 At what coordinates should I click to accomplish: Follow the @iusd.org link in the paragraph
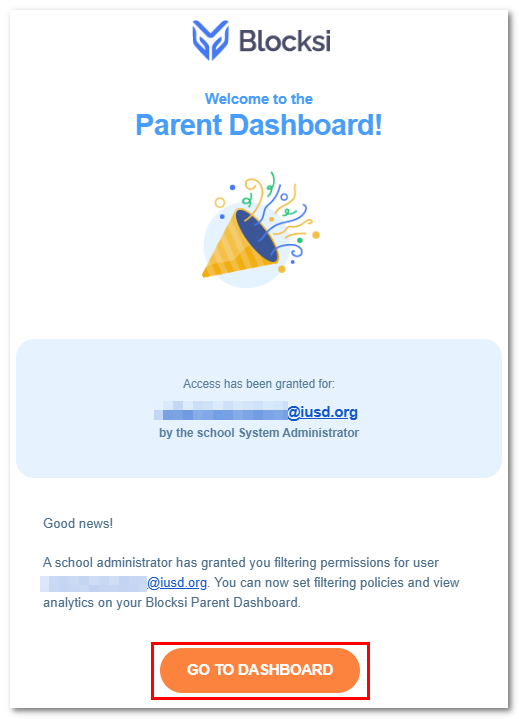click(177, 582)
